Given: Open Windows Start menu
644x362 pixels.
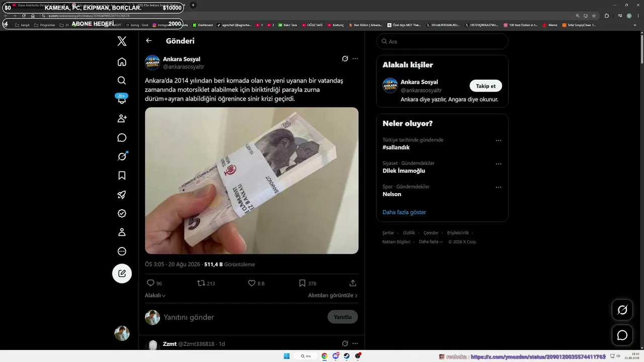Looking at the screenshot, I should 287,356.
